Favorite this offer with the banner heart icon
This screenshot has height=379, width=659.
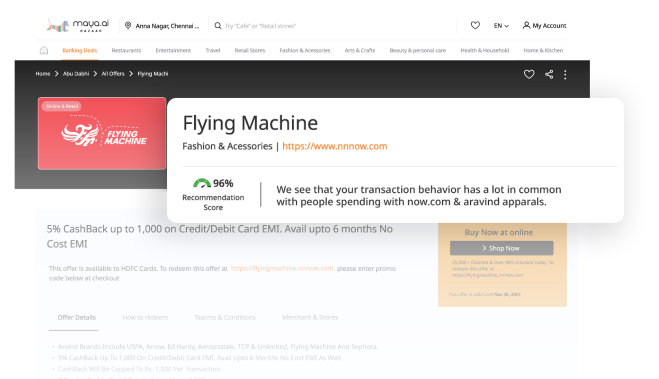(529, 74)
